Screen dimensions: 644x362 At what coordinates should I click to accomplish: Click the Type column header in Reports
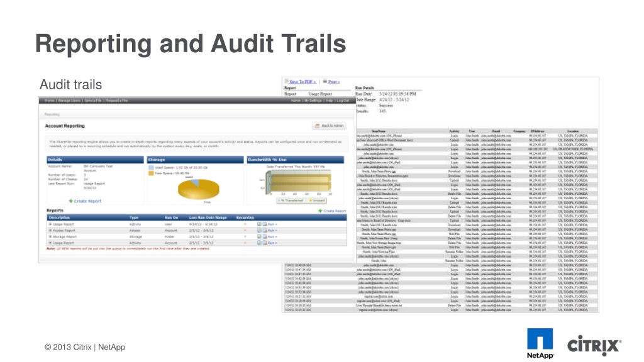134,217
